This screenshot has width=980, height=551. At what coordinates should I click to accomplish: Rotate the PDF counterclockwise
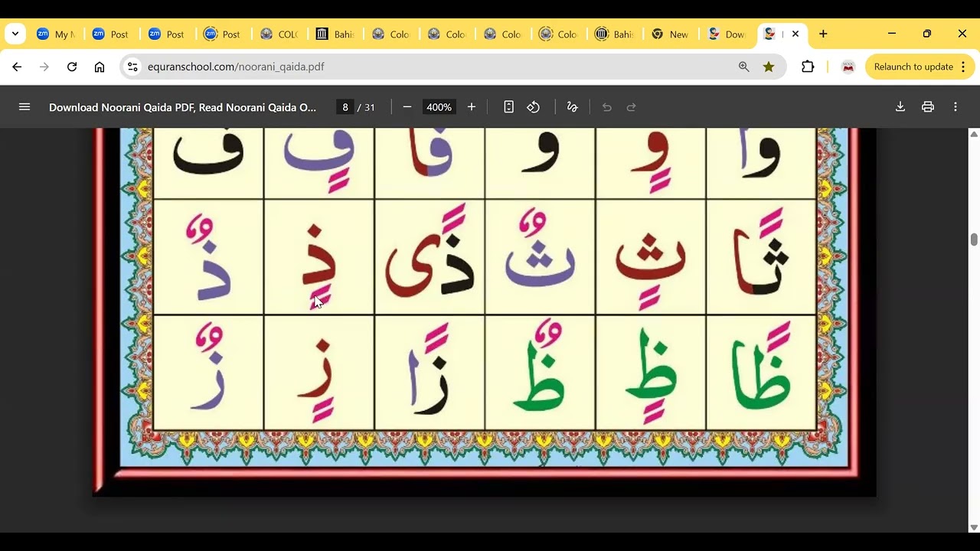coord(534,107)
